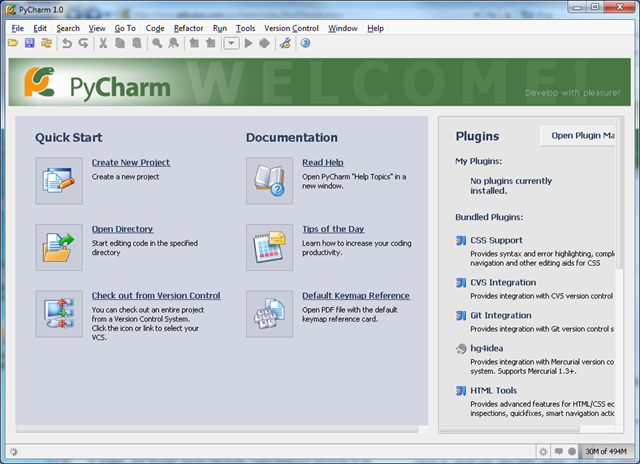The height and width of the screenshot is (464, 640).
Task: Click the speech bubble status bar icon
Action: pyautogui.click(x=559, y=451)
